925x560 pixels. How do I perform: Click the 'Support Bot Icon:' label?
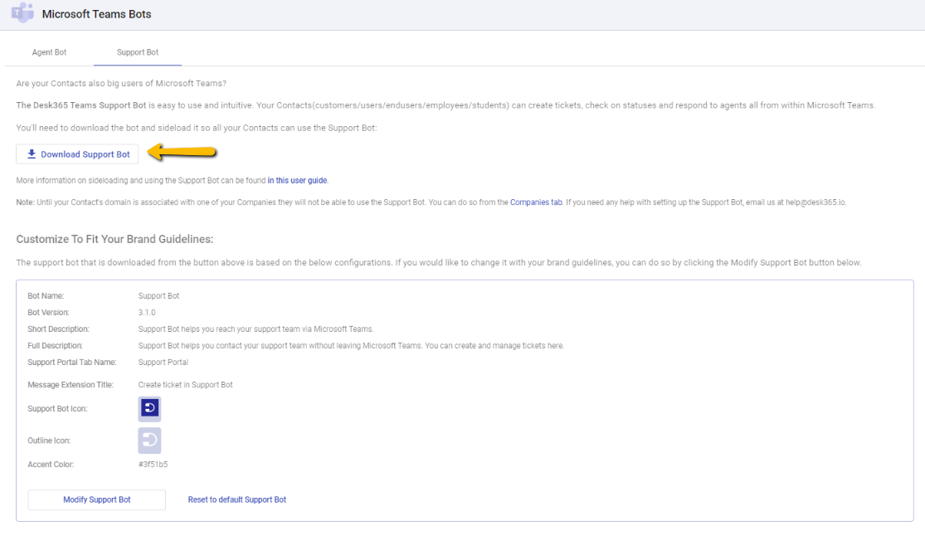coord(57,409)
